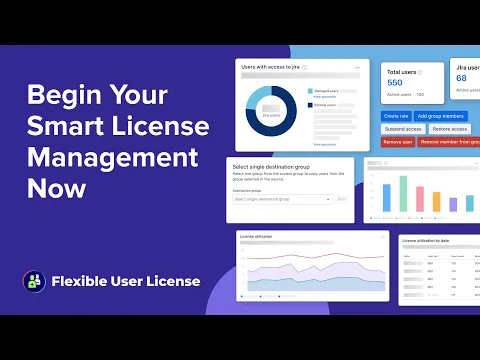Click the Jira users value 68
480x360 pixels.
point(461,78)
